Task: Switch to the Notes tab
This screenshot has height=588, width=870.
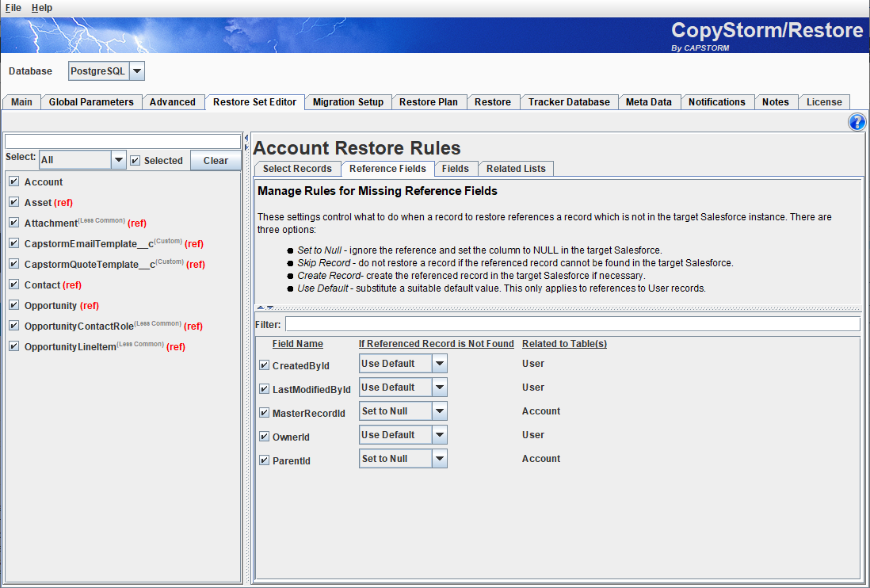Action: pos(776,102)
